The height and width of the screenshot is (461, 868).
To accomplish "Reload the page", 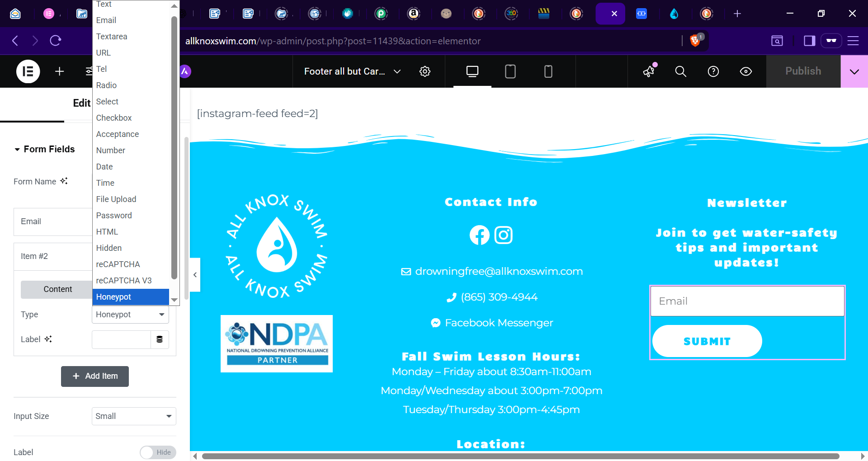I will (x=56, y=41).
